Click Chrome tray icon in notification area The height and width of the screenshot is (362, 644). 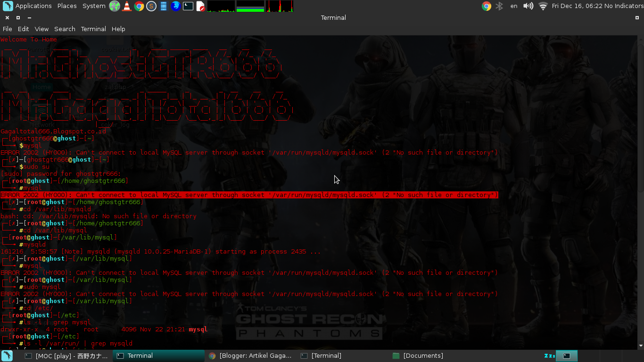tap(487, 6)
